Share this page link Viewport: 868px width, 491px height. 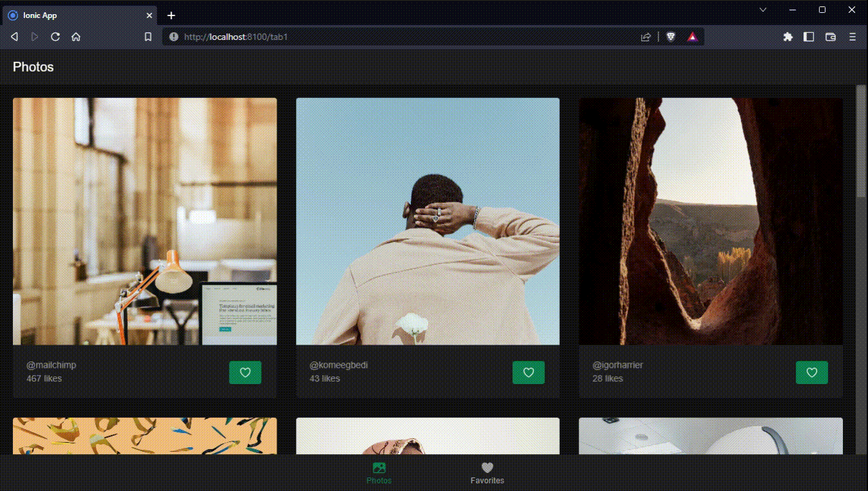coord(646,37)
